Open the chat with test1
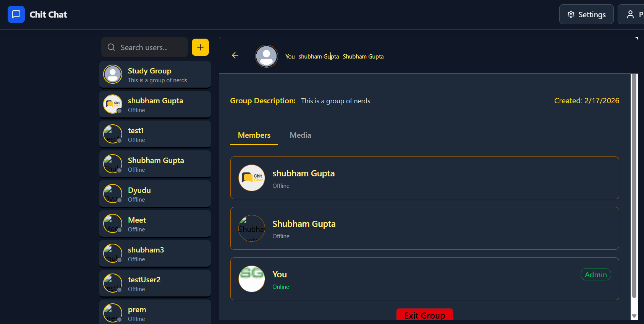The height and width of the screenshot is (324, 644). (155, 134)
